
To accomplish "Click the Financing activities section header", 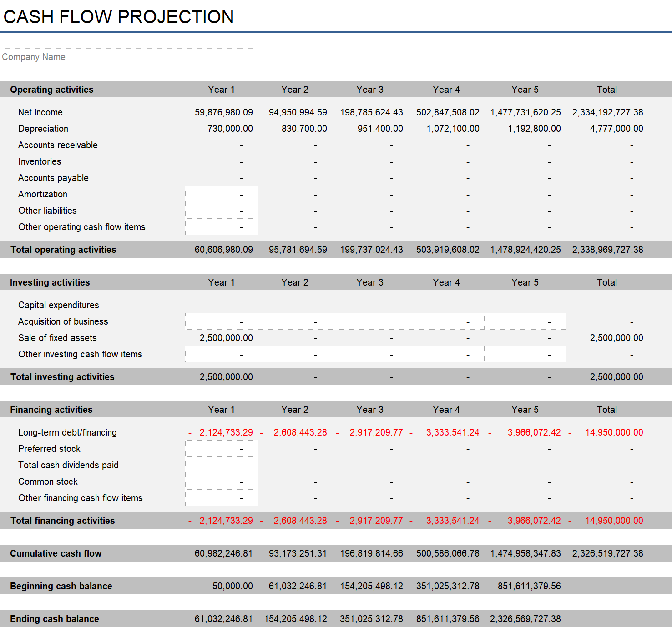I will [51, 409].
